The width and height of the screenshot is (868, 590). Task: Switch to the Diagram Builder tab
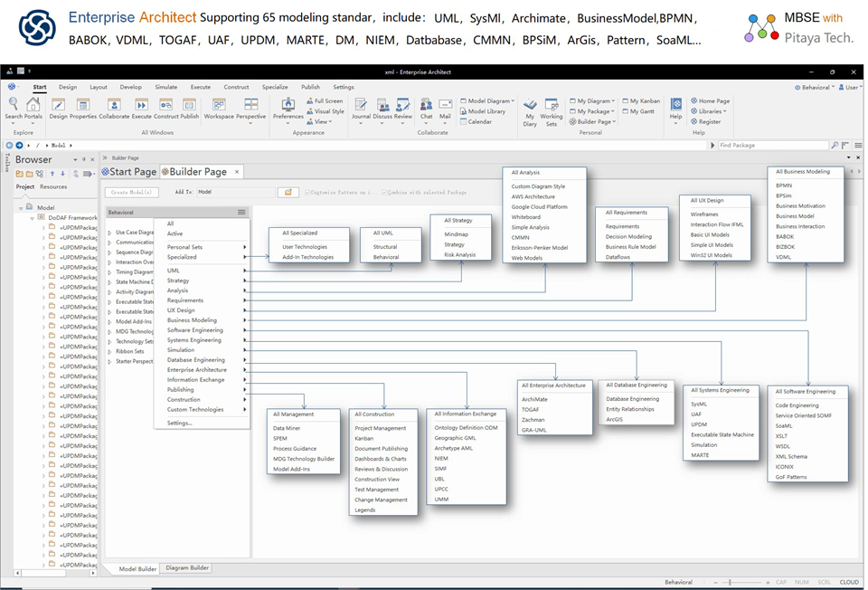187,568
